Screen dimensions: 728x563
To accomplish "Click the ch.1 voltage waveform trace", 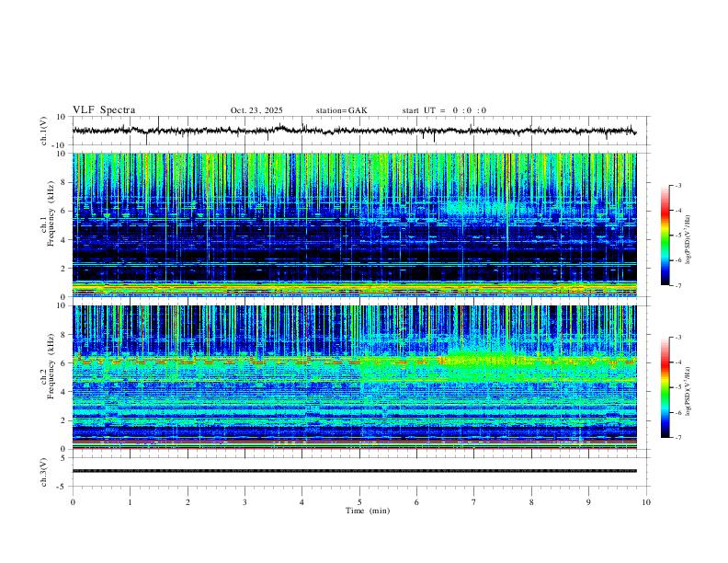I will [354, 131].
